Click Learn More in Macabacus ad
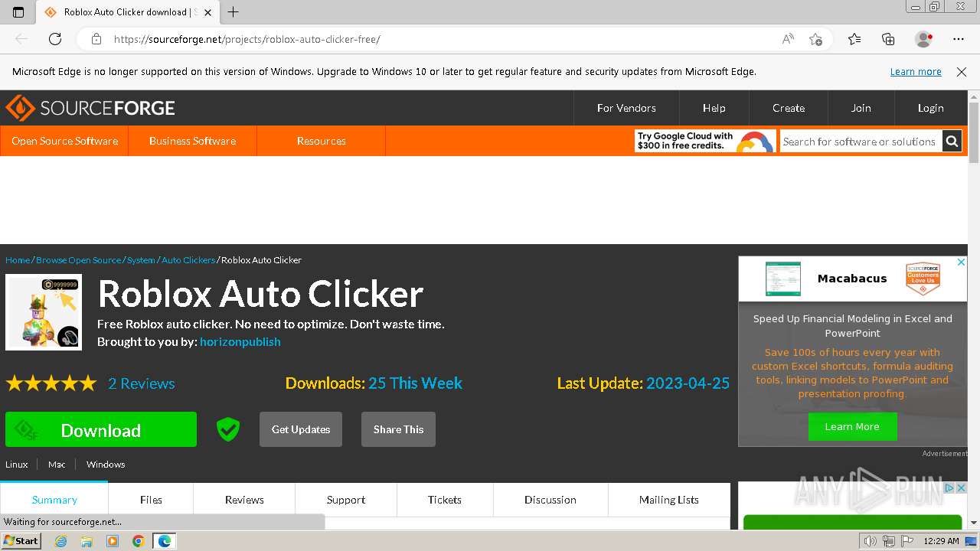This screenshot has height=551, width=980. click(x=852, y=426)
